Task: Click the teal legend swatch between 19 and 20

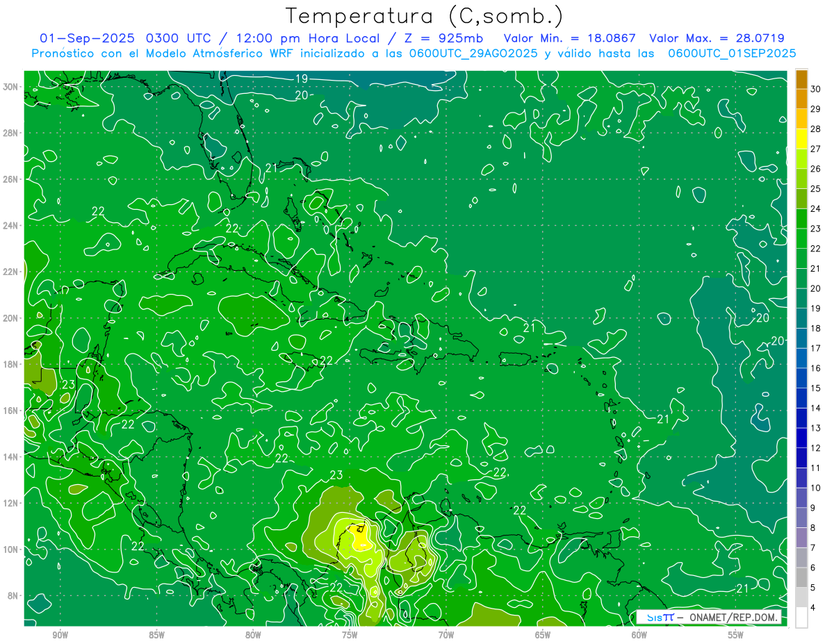Action: [x=801, y=298]
